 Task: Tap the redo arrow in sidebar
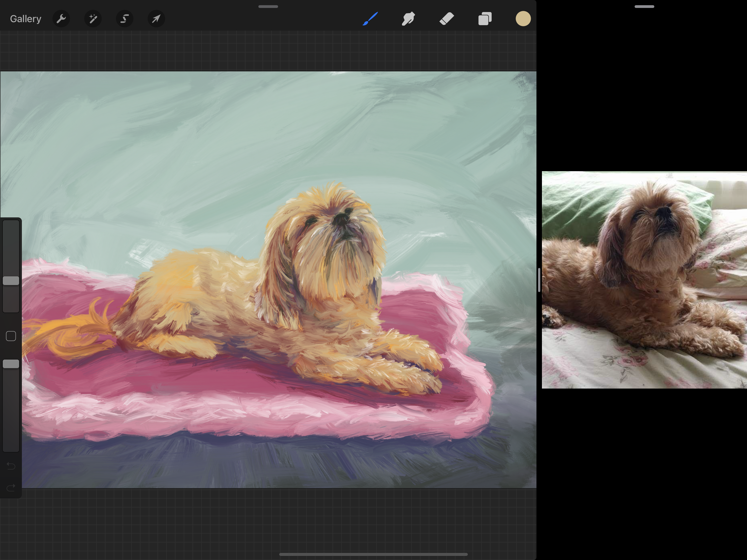(11, 487)
